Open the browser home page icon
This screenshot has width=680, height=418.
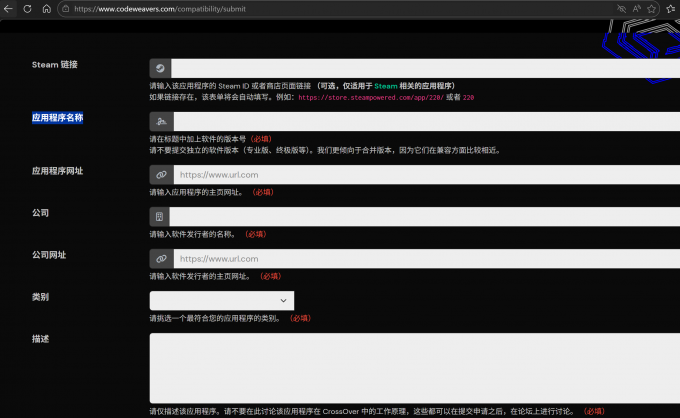[47, 8]
